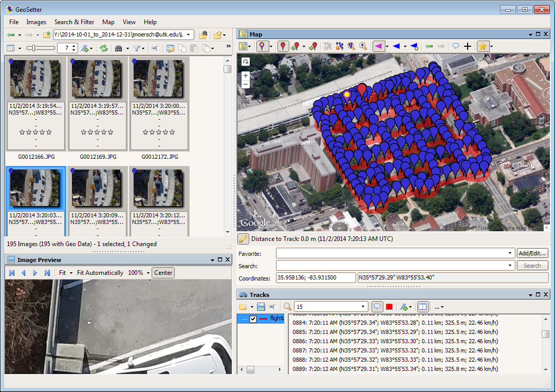
Task: Click the red map marker icon
Action: 283,46
